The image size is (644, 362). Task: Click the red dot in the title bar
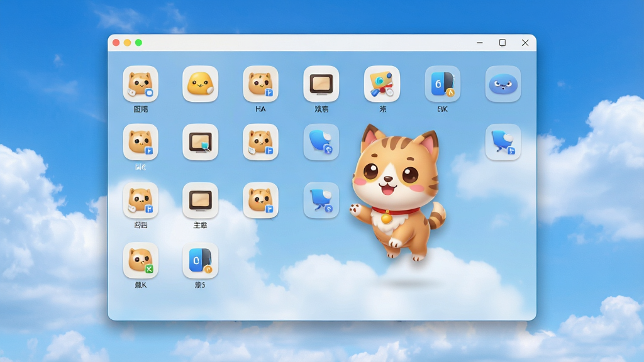tap(116, 43)
